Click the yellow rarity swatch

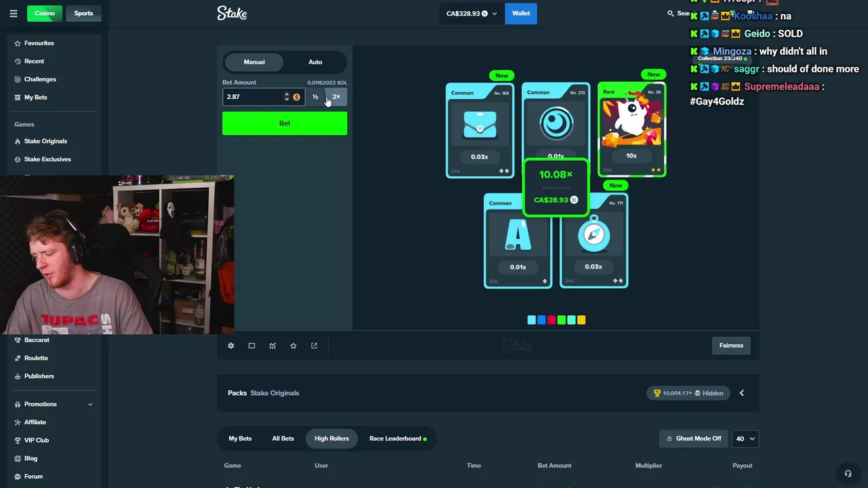click(x=581, y=320)
